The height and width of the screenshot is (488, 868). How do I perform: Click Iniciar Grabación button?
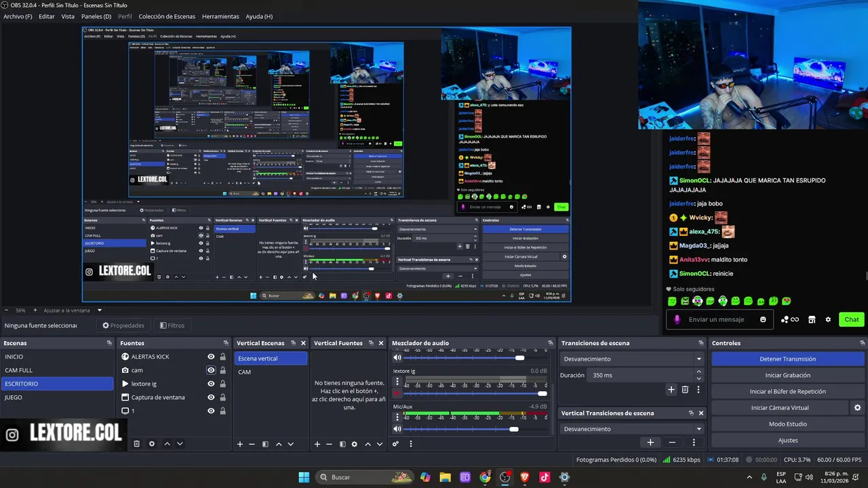787,375
